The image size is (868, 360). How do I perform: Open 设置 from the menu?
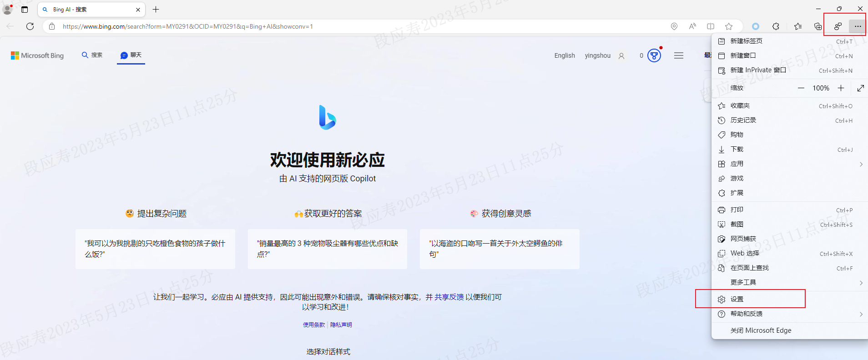[790, 299]
